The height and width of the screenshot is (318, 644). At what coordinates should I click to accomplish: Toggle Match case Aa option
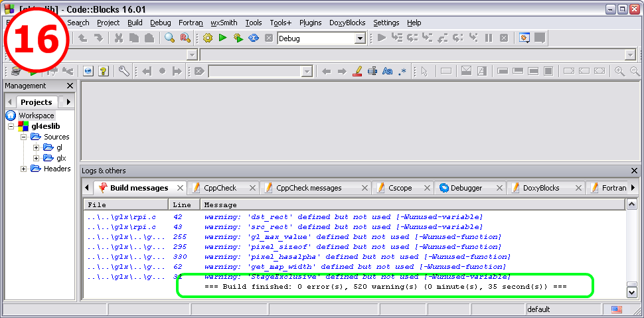point(387,71)
